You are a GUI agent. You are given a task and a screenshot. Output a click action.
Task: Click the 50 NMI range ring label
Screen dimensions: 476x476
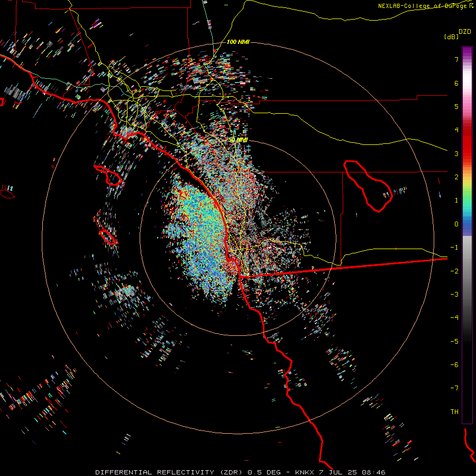click(239, 140)
